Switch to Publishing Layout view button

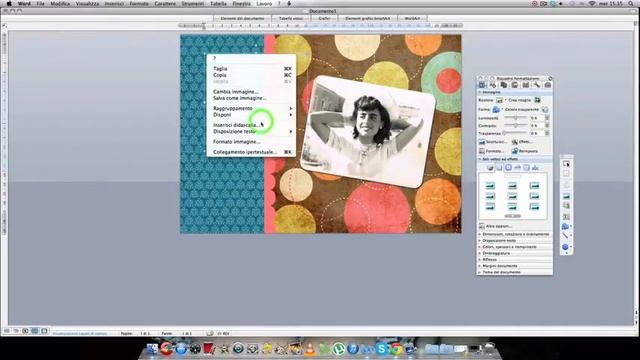coord(25,331)
